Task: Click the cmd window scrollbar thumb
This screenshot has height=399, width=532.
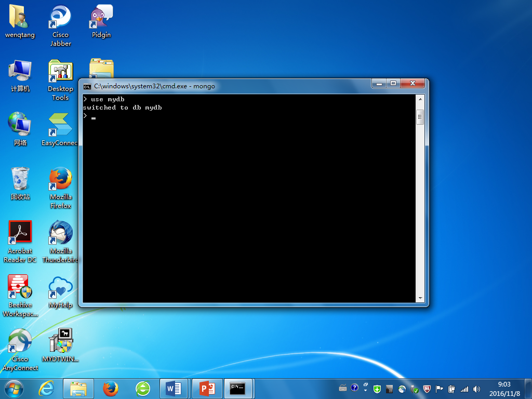Action: click(x=420, y=117)
